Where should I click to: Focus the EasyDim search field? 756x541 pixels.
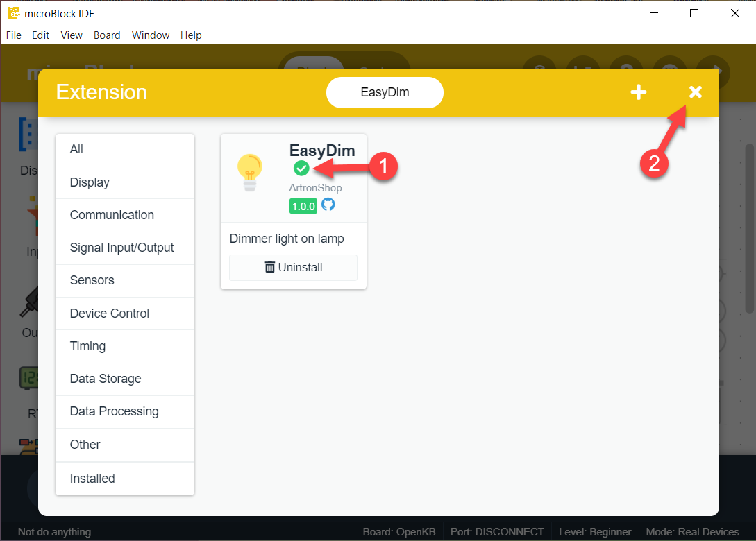(385, 92)
